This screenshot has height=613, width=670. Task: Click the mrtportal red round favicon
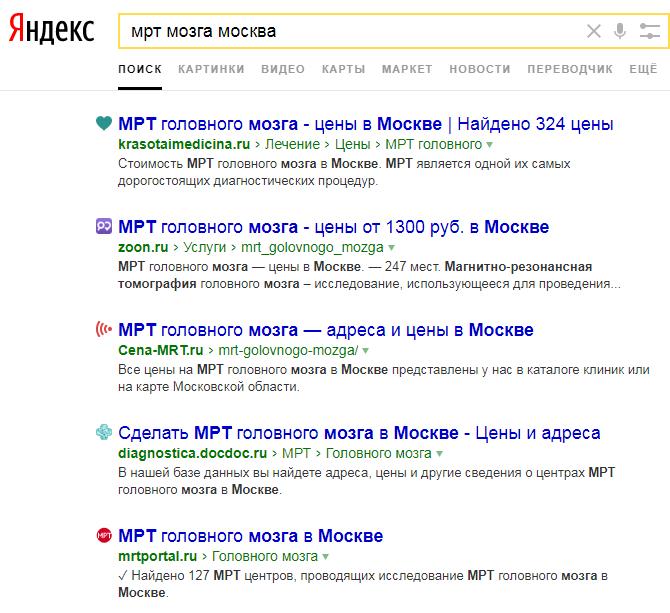[104, 535]
